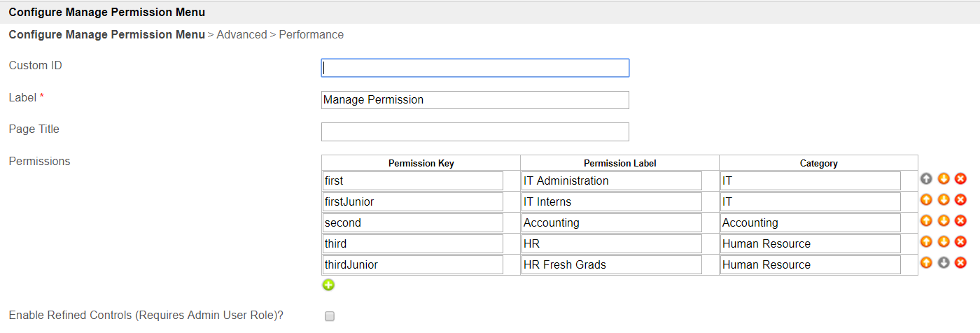
Task: Select the IT Administration permission label field
Action: (611, 180)
